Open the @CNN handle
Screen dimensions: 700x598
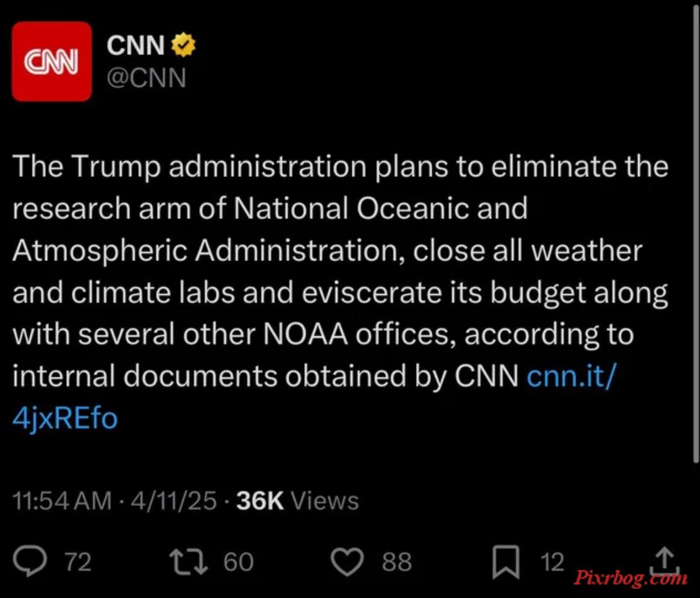(x=146, y=78)
